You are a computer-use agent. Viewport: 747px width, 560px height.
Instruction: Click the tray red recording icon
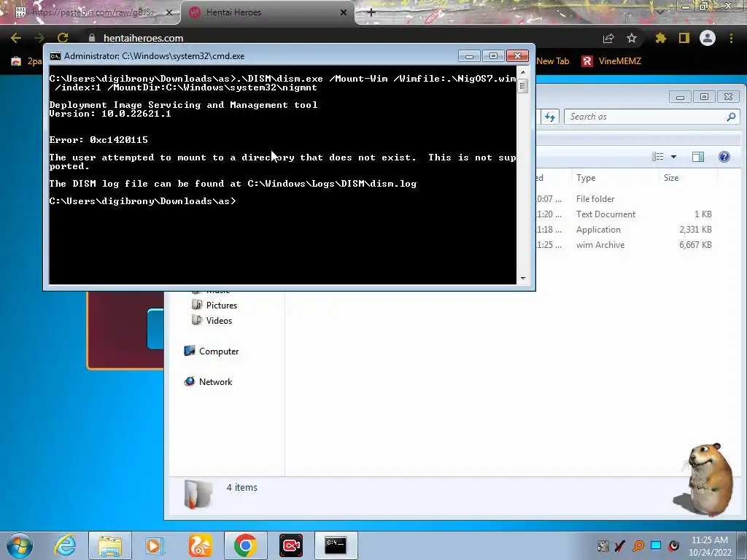(673, 545)
